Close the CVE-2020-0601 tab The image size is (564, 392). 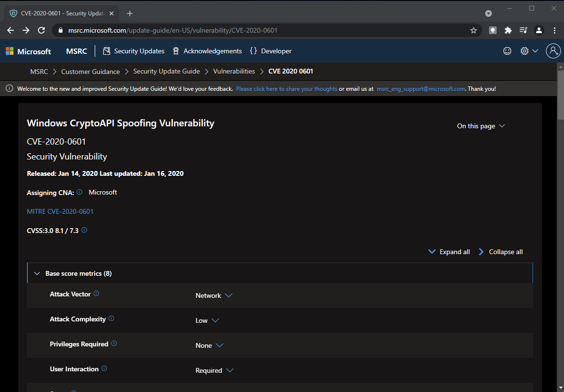[112, 13]
